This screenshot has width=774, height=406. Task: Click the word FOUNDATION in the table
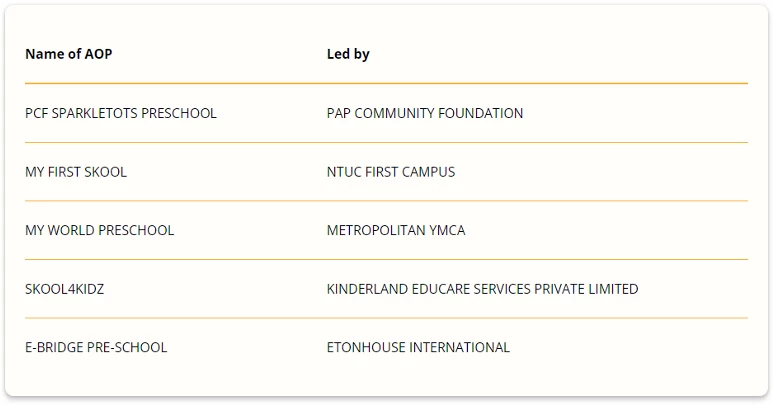pos(480,113)
